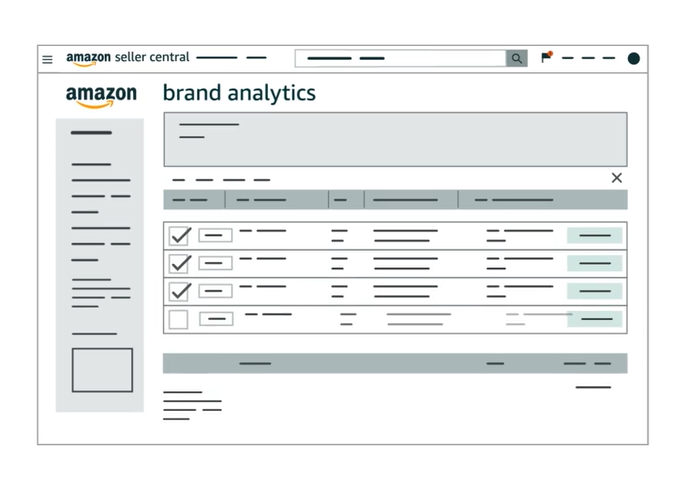
Task: Click the amazon seller central logo
Action: [128, 58]
